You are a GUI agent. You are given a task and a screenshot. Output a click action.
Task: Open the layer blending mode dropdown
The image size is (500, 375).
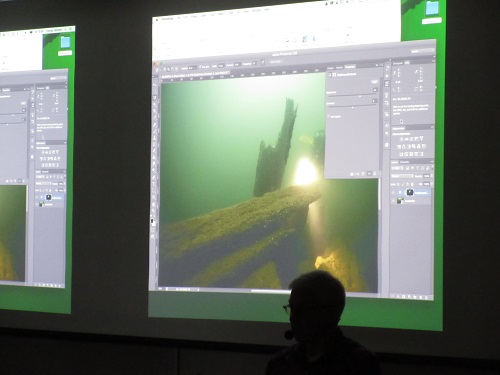[x=403, y=176]
